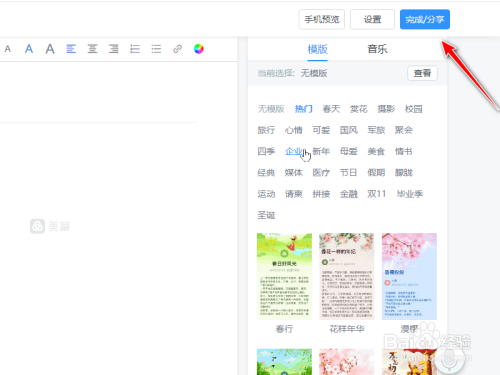Screen dimensions: 500x375
Task: Pick the 校园 category
Action: tap(414, 109)
